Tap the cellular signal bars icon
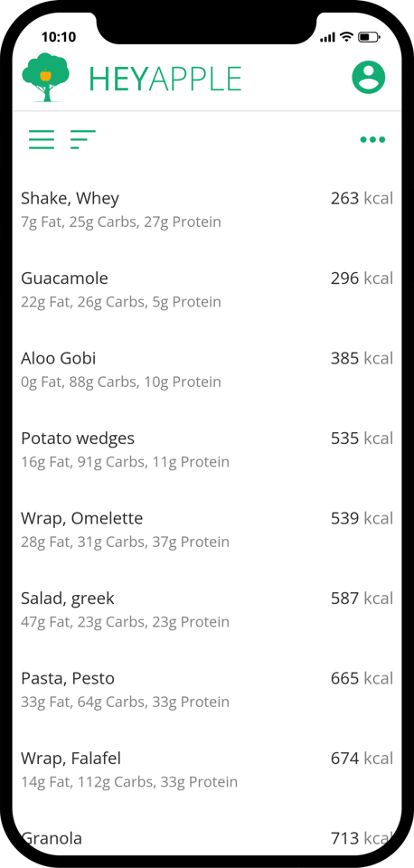The height and width of the screenshot is (868, 414). coord(327,38)
